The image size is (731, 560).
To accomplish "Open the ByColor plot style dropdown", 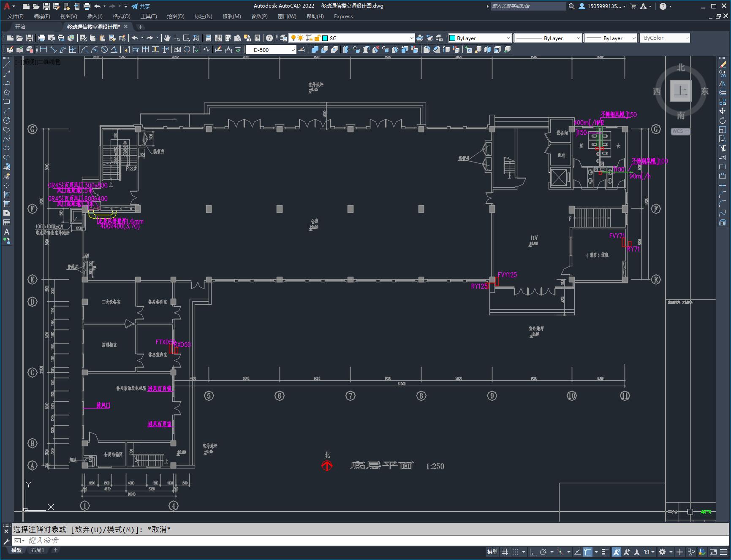I will 687,38.
